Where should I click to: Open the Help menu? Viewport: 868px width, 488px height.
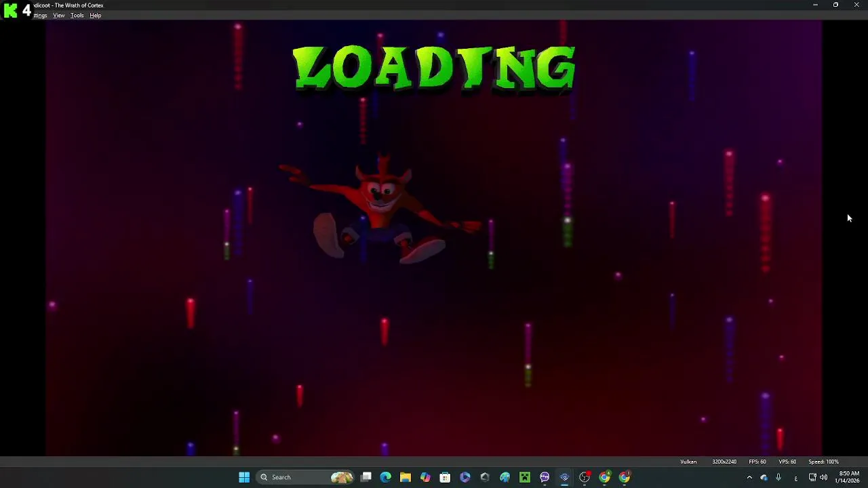click(x=96, y=16)
